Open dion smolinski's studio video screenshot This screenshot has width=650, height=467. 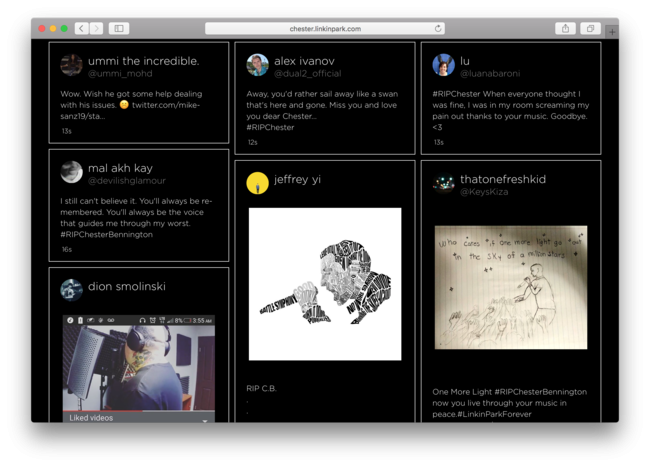[x=139, y=369]
